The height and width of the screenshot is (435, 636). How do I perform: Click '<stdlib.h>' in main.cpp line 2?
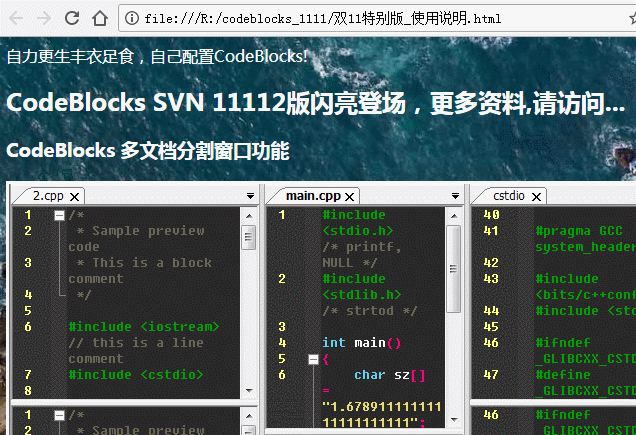pyautogui.click(x=362, y=295)
